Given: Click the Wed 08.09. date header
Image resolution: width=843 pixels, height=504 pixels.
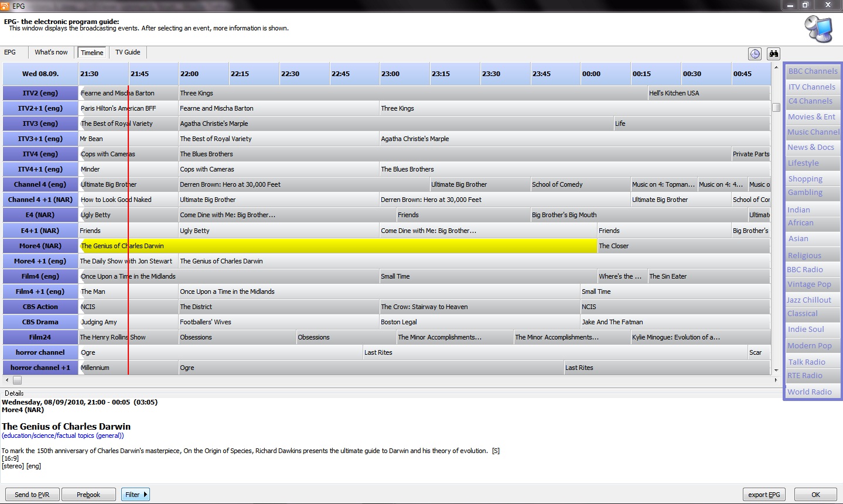Looking at the screenshot, I should [40, 74].
